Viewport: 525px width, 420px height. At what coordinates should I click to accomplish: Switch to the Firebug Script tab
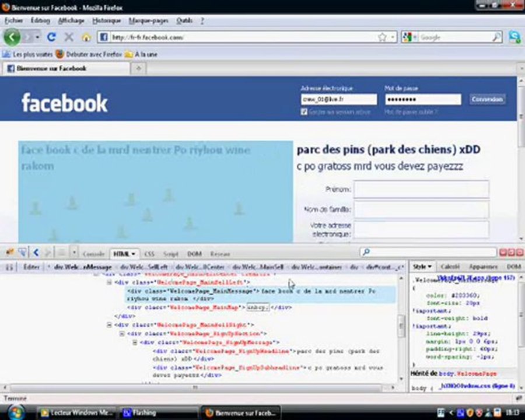coord(171,254)
